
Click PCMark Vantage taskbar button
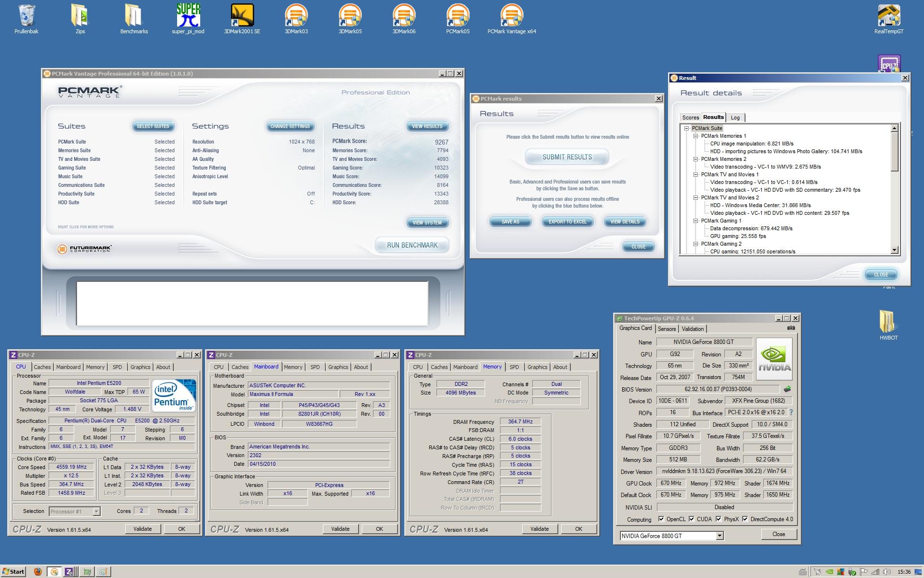(54, 572)
